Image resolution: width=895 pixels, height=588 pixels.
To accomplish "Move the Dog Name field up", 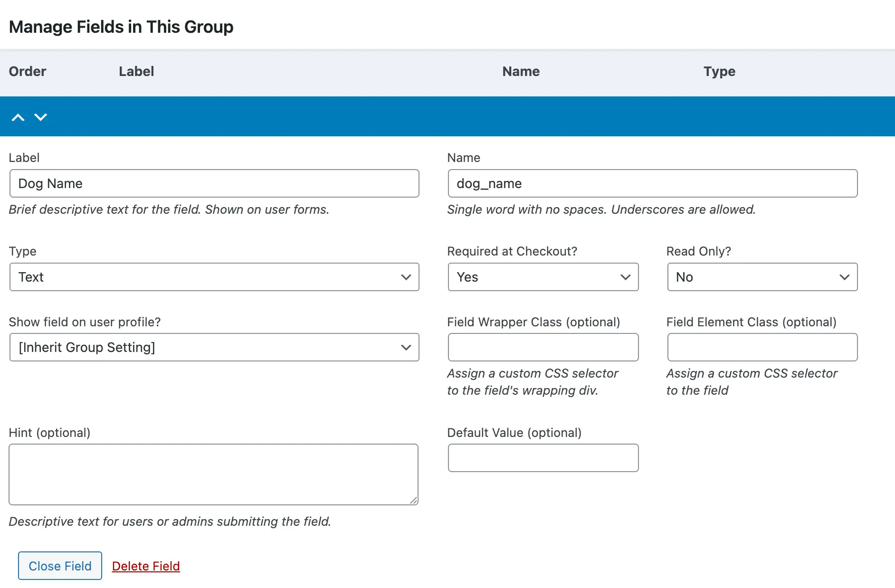I will [18, 117].
